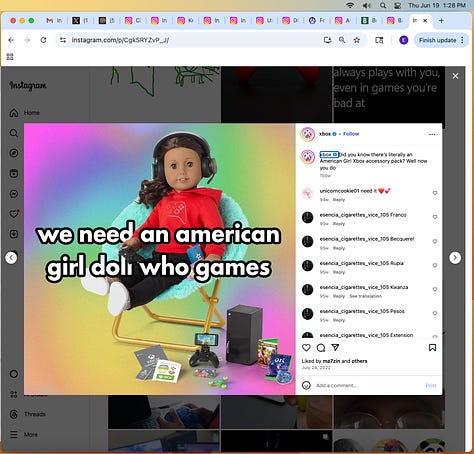
Task: Click the Instagram logo
Action: pyautogui.click(x=28, y=85)
